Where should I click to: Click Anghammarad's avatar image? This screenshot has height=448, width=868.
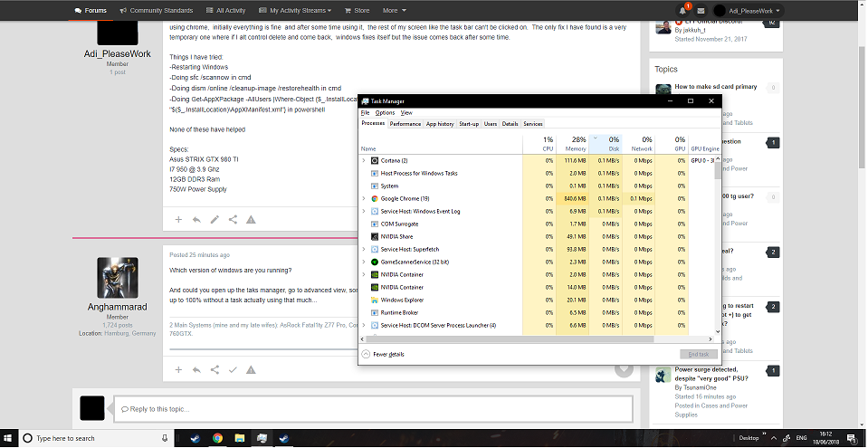point(118,278)
